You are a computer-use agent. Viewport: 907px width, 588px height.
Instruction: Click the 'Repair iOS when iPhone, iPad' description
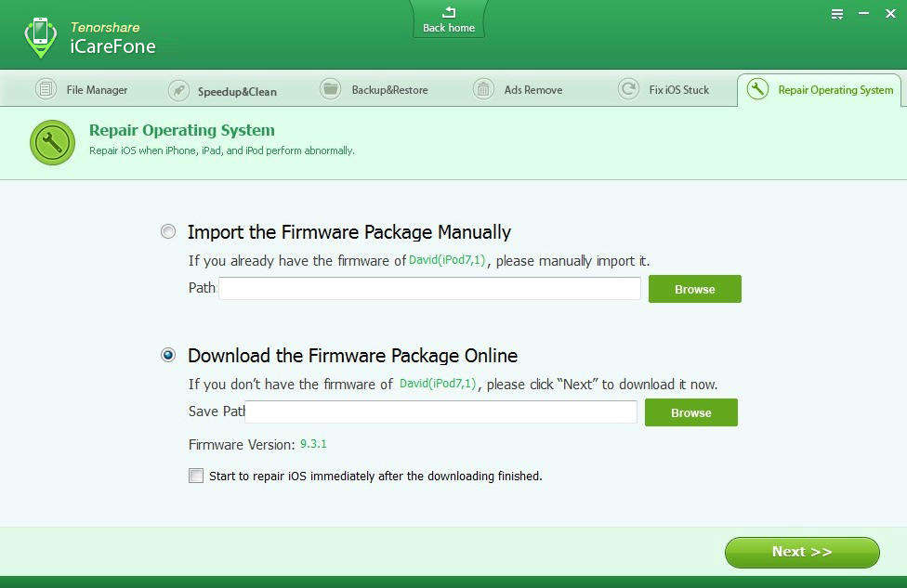click(222, 150)
